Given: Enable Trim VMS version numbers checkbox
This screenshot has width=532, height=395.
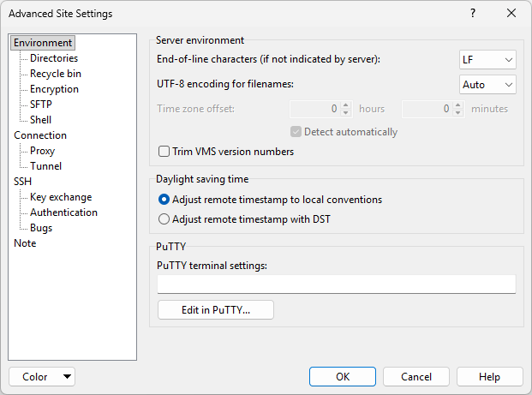Looking at the screenshot, I should pos(164,152).
